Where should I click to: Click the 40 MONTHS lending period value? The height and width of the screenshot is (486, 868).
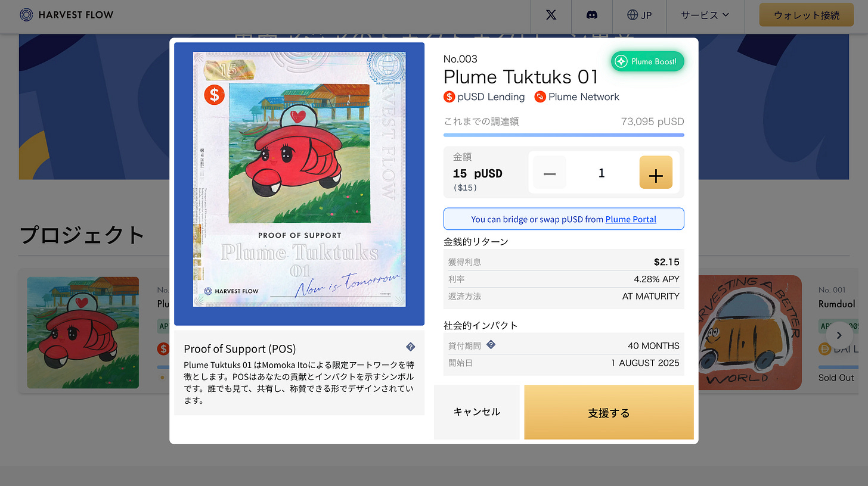click(x=653, y=345)
